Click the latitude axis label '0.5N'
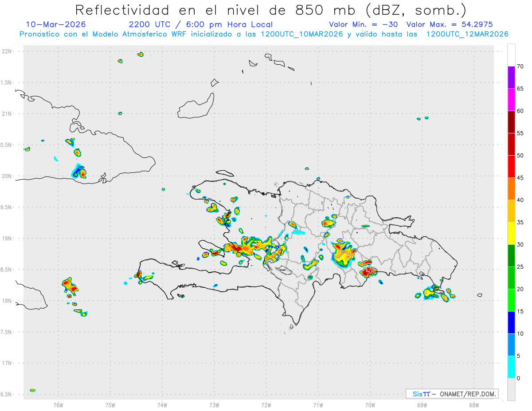 6,145
